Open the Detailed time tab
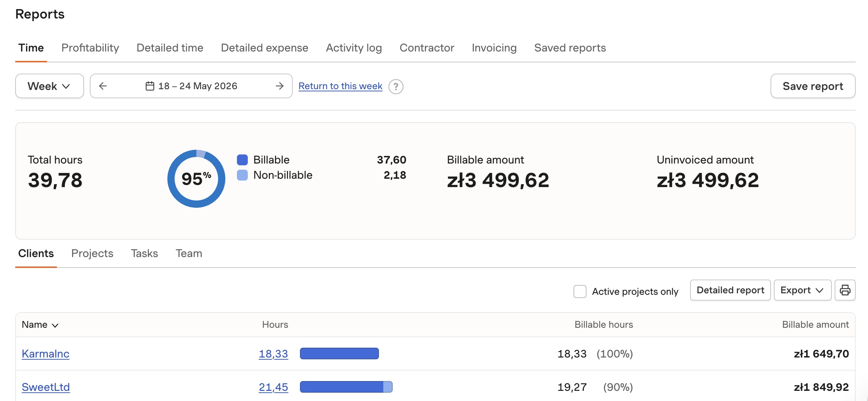Viewport: 868px width, 401px height. 170,48
